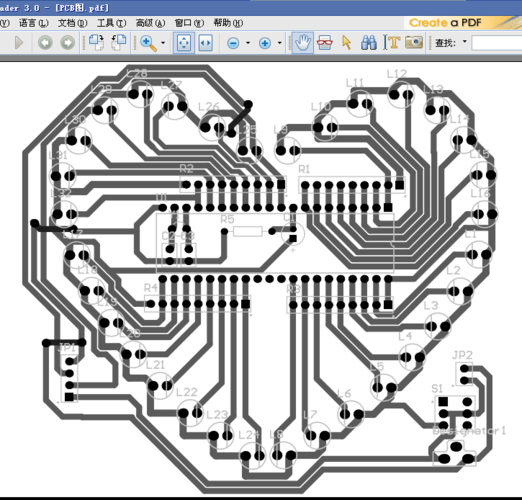Click the R5 resistor label
This screenshot has width=522, height=500.
227,219
